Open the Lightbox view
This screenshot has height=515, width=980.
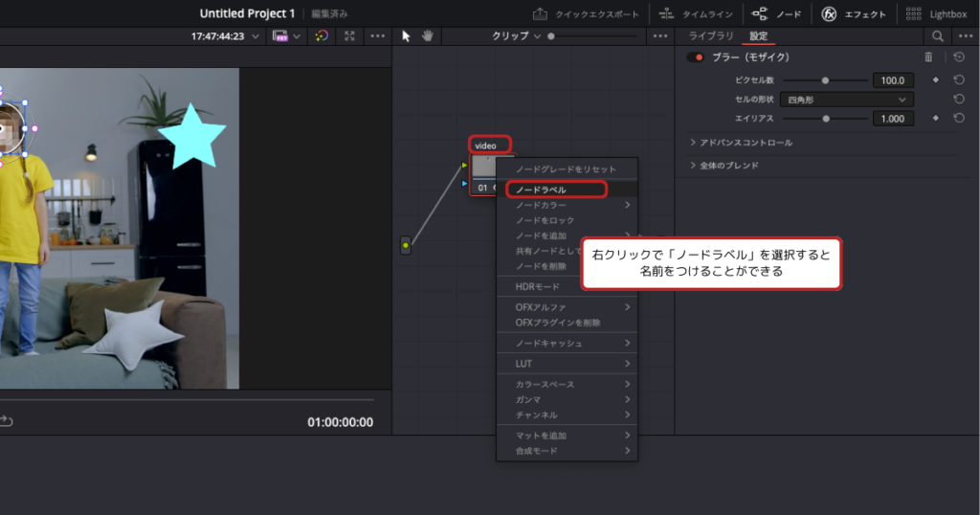(939, 14)
